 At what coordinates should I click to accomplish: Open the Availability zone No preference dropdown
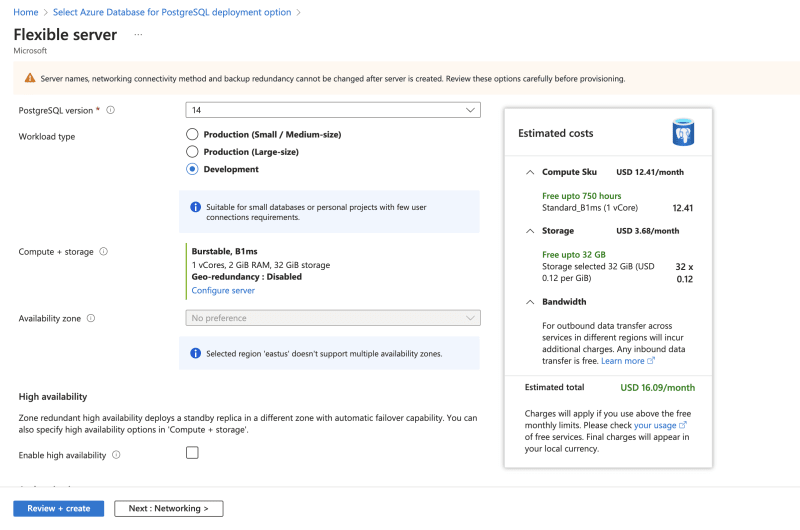point(333,318)
